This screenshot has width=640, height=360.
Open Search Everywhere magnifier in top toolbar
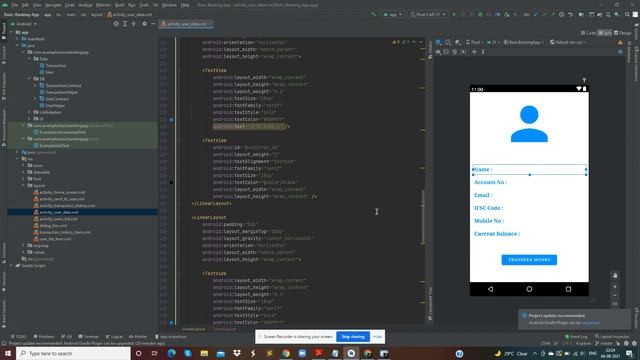click(x=627, y=14)
